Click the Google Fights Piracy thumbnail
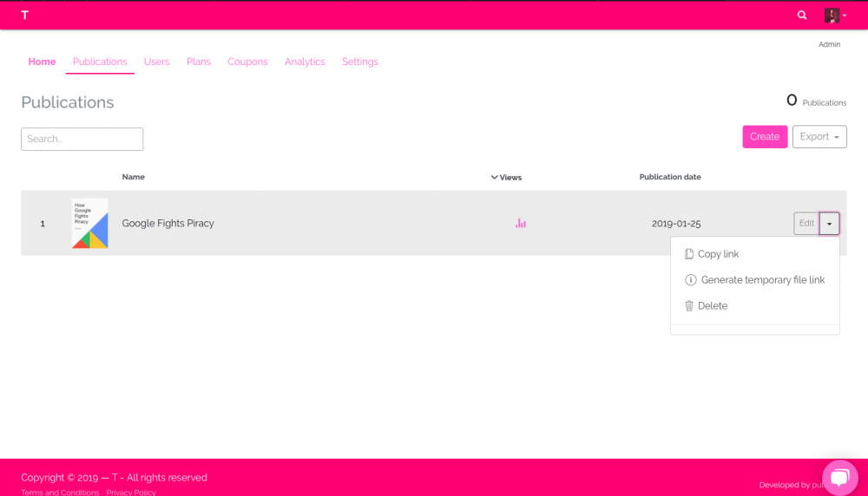The width and height of the screenshot is (868, 496). [x=89, y=224]
